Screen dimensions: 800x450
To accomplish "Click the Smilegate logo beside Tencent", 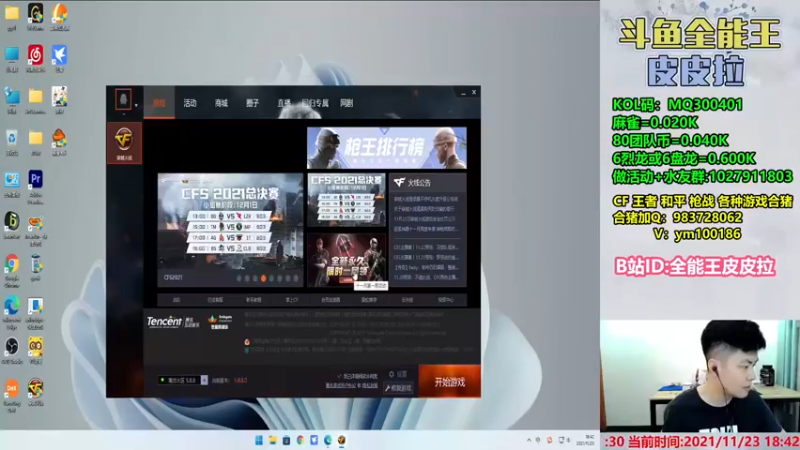I will 220,321.
